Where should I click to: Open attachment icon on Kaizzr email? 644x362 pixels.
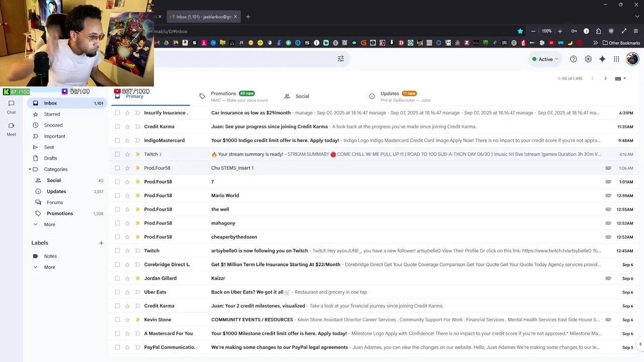[x=608, y=278]
